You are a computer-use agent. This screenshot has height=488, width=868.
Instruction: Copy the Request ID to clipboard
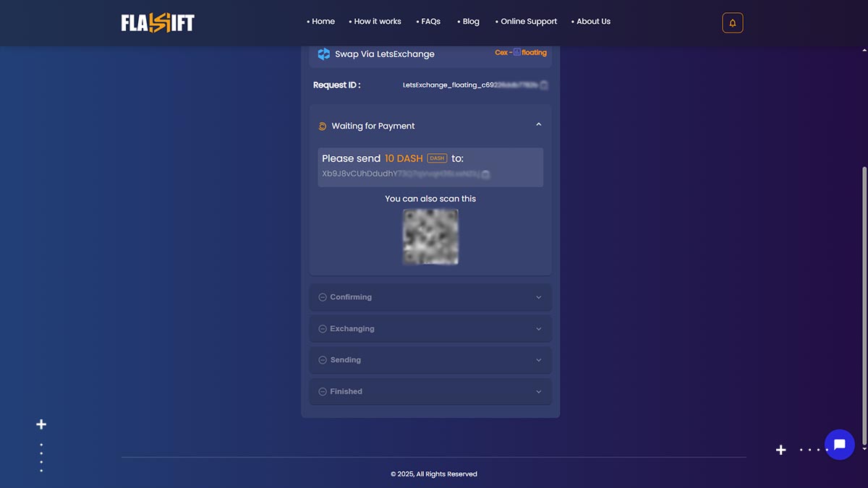point(544,85)
